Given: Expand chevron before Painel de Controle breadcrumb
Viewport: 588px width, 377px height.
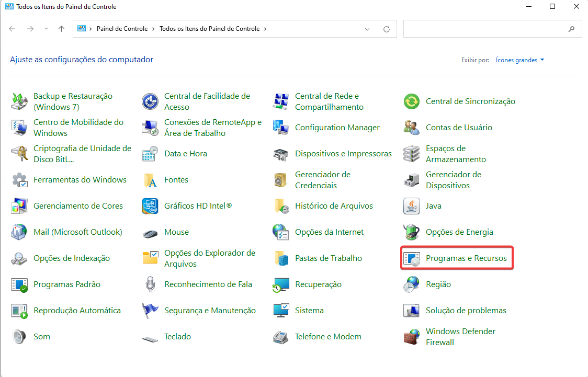Looking at the screenshot, I should (91, 29).
